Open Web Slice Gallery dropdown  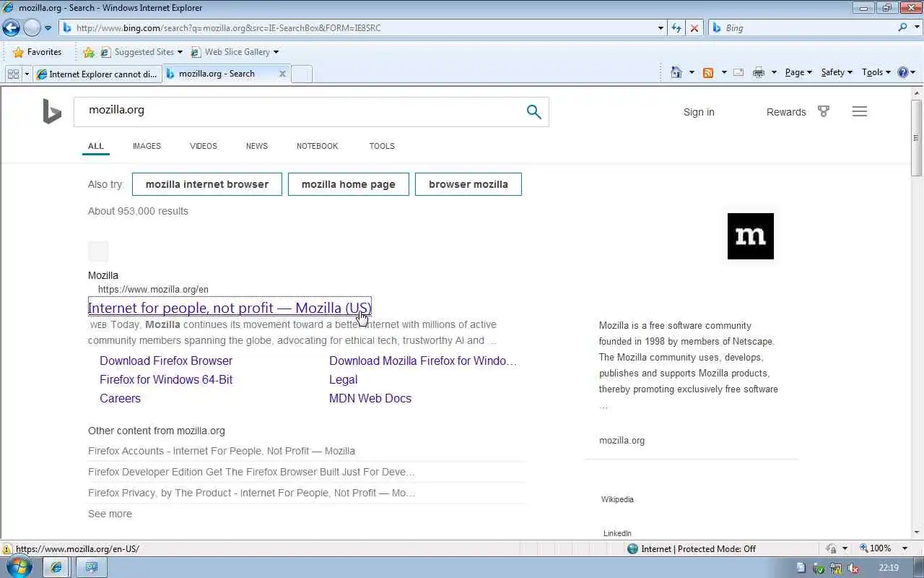click(x=235, y=52)
